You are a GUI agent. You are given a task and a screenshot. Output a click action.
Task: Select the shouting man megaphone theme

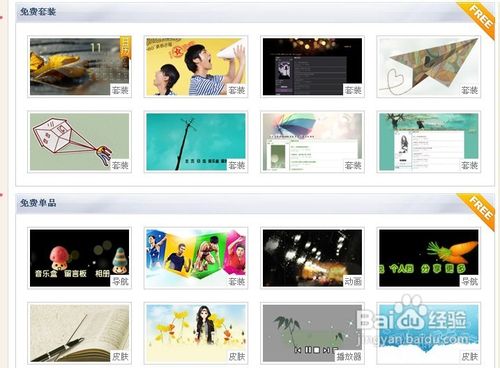[x=196, y=67]
